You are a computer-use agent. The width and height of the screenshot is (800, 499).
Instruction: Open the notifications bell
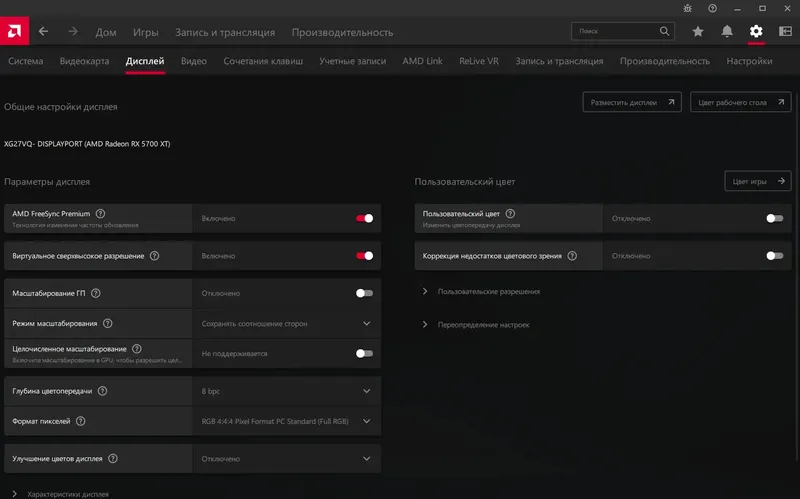point(727,31)
